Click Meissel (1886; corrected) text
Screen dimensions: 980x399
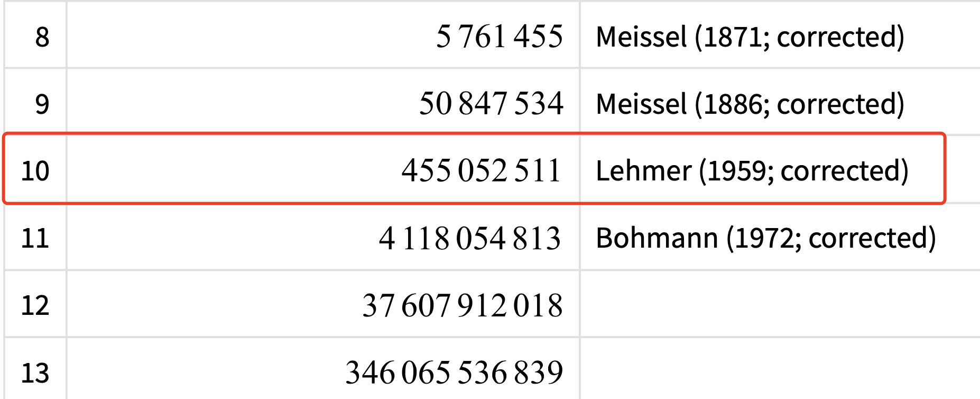[750, 104]
